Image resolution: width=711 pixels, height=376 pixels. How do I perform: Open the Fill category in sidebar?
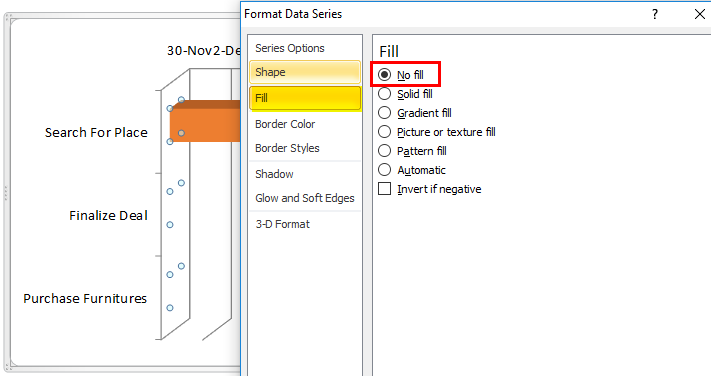point(305,98)
